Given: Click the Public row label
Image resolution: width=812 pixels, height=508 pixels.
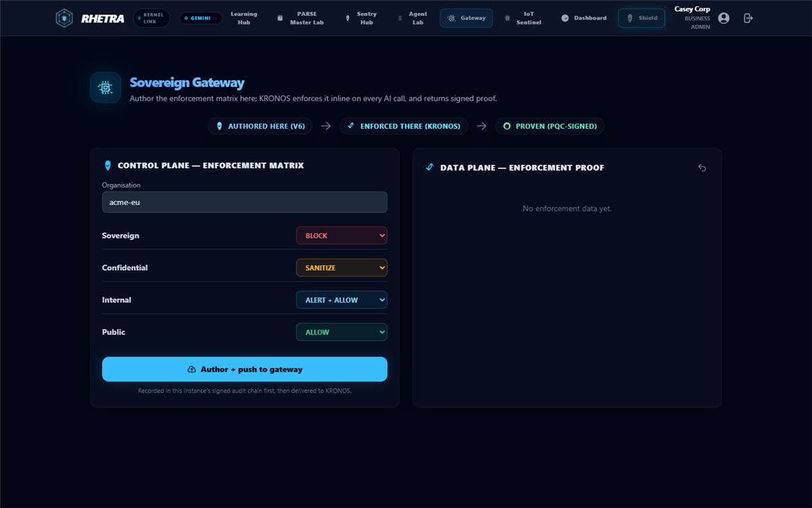Looking at the screenshot, I should point(114,332).
